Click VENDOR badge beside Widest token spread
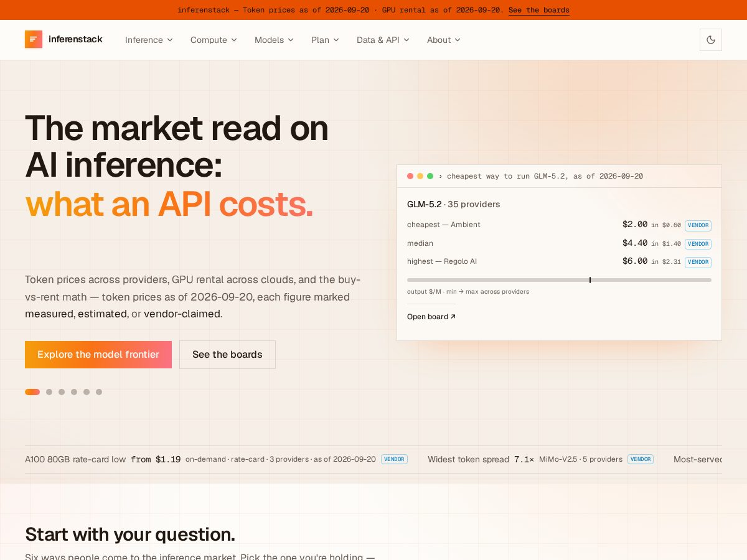Image resolution: width=747 pixels, height=560 pixels. click(x=641, y=459)
